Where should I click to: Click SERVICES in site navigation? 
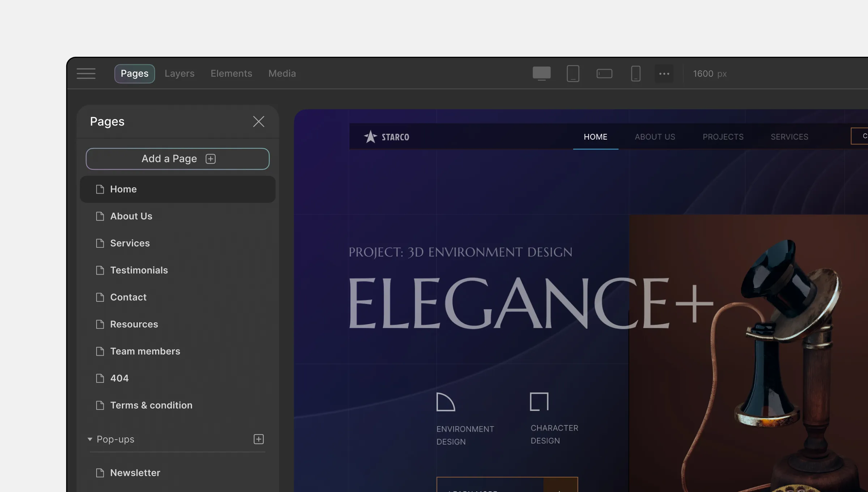(x=790, y=137)
